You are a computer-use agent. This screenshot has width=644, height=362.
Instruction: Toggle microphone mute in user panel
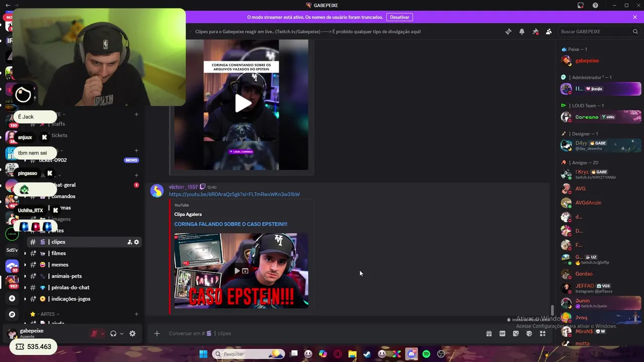[x=94, y=333]
